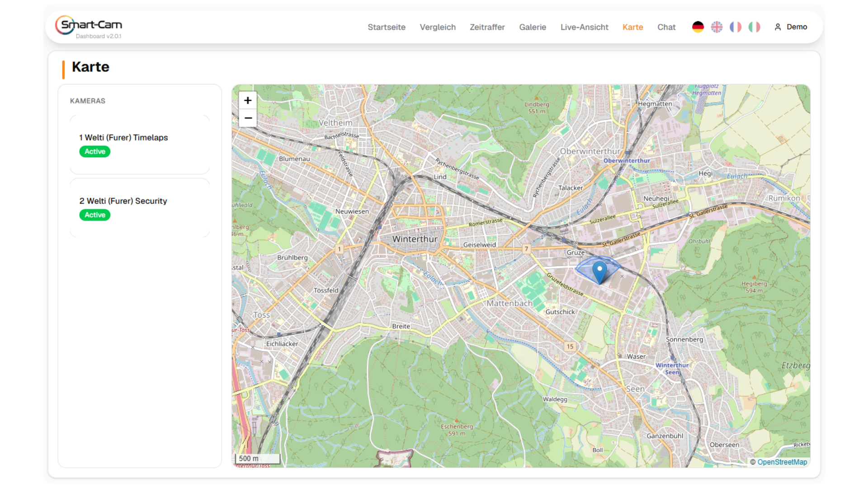Click the Demo username label
Screen dimensions: 868x488
coord(797,27)
